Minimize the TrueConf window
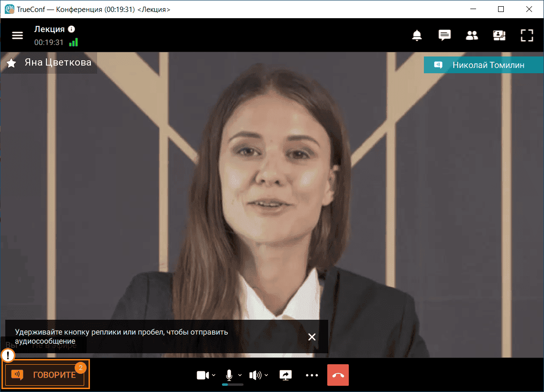This screenshot has width=544, height=392. point(473,9)
